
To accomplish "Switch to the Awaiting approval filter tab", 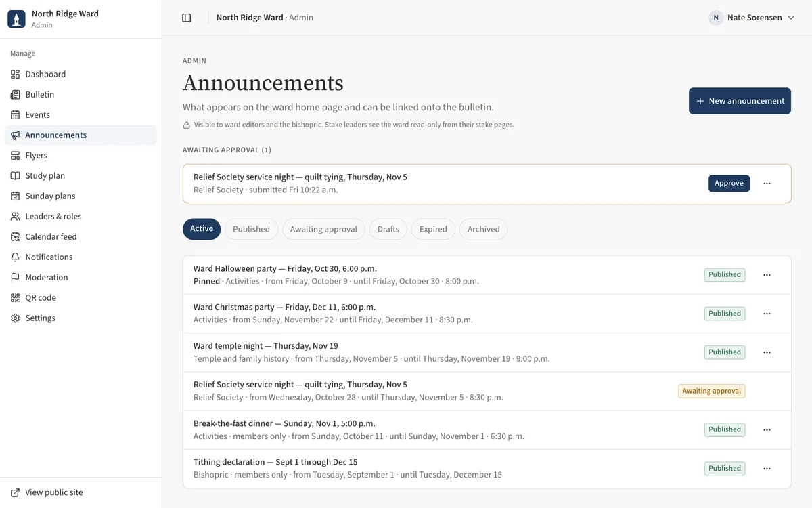I will 323,229.
